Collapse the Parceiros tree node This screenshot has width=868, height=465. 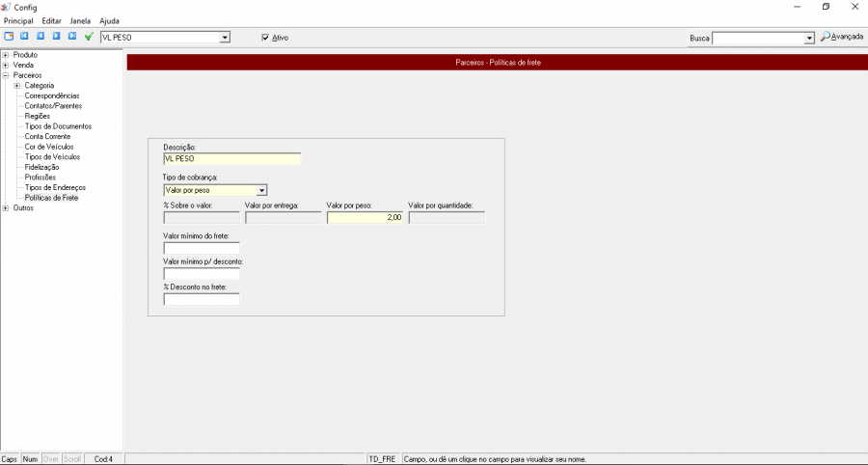6,75
